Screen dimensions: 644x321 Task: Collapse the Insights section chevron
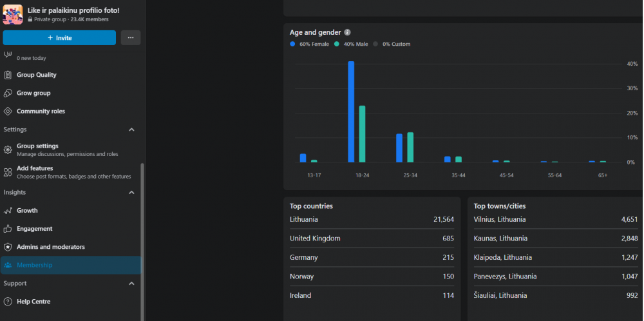[x=131, y=192]
